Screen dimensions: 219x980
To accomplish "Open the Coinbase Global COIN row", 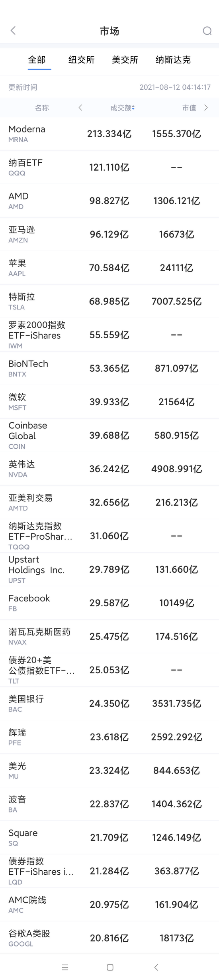I will tap(109, 435).
